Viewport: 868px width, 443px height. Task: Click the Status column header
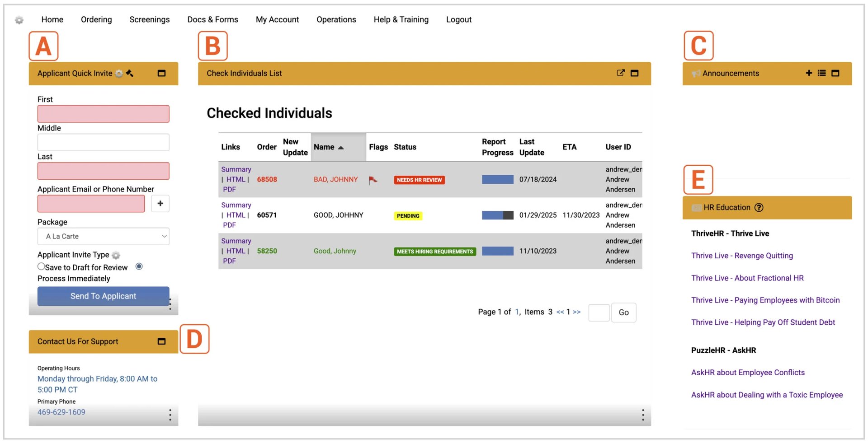(x=405, y=147)
